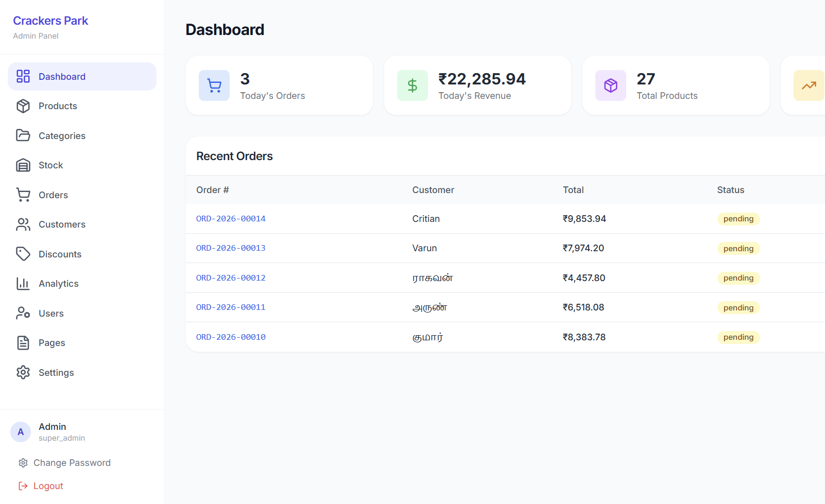This screenshot has width=825, height=504.
Task: Open order ORD-2026-00014
Action: point(231,219)
